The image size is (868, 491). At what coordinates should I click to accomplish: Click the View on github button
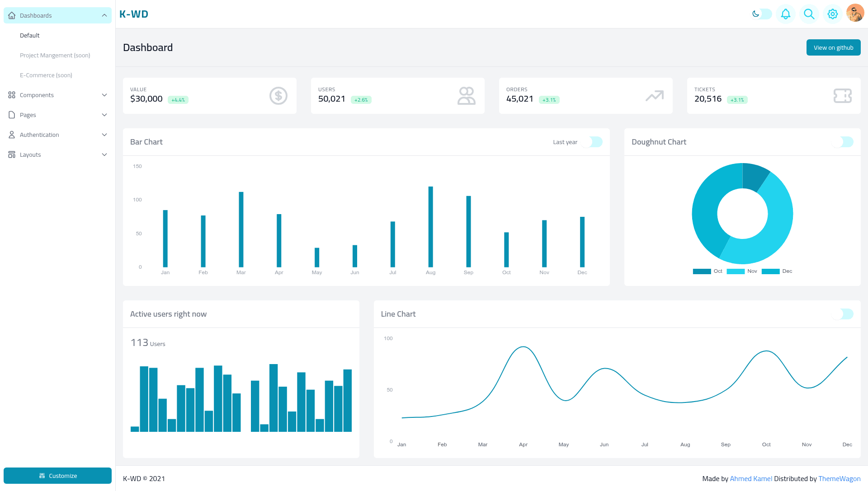point(834,47)
